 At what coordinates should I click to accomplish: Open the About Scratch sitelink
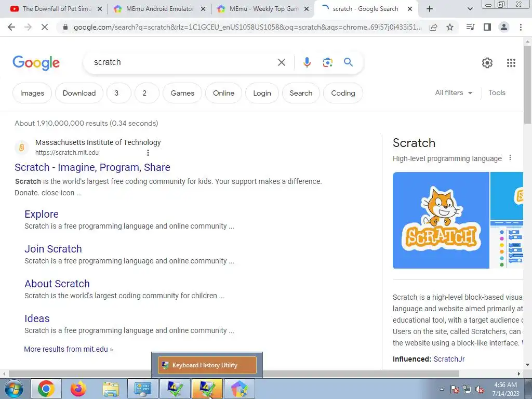point(57,284)
